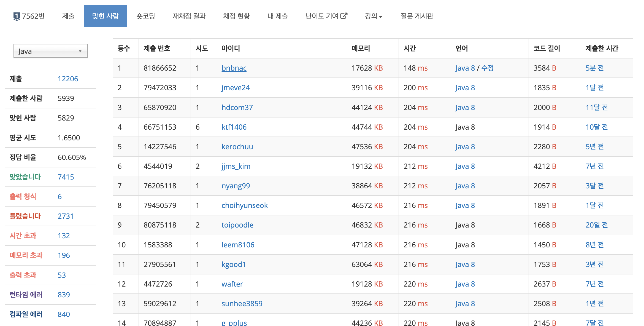Click submission number 66751153

pyautogui.click(x=160, y=127)
